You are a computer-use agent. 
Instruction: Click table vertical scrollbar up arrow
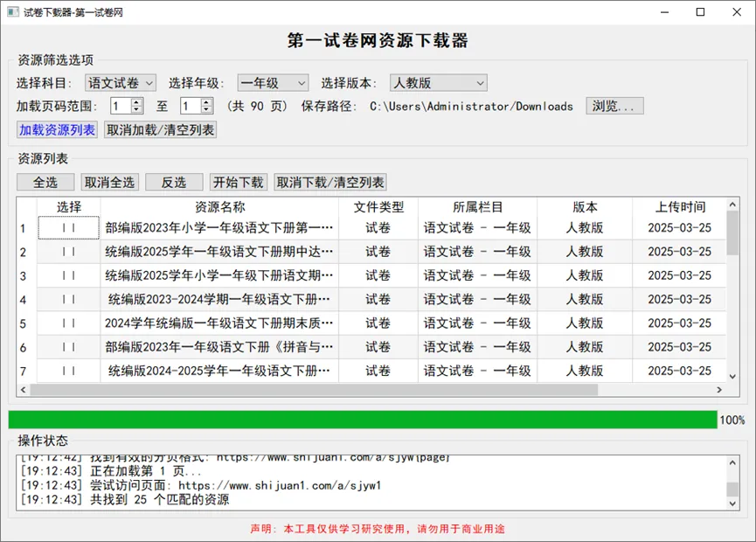point(732,205)
